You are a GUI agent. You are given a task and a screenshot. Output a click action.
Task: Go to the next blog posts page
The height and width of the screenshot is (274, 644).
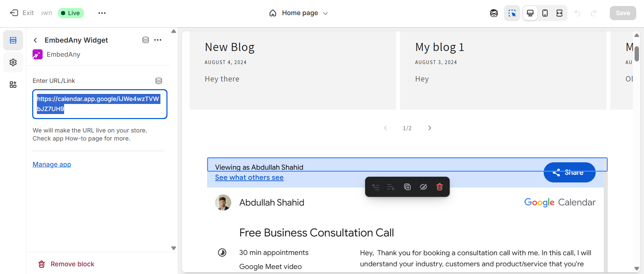pyautogui.click(x=430, y=128)
